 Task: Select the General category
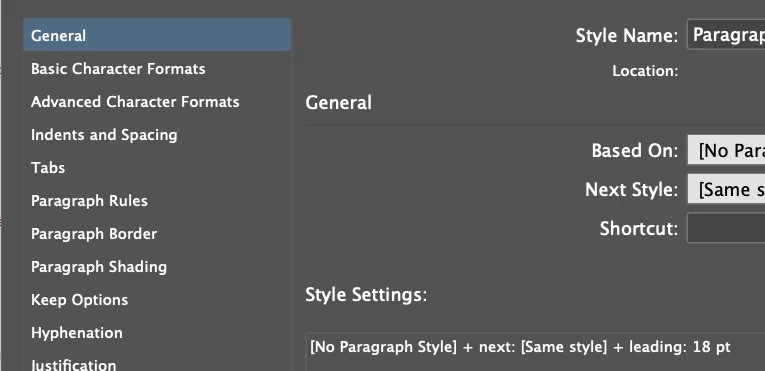pos(157,35)
